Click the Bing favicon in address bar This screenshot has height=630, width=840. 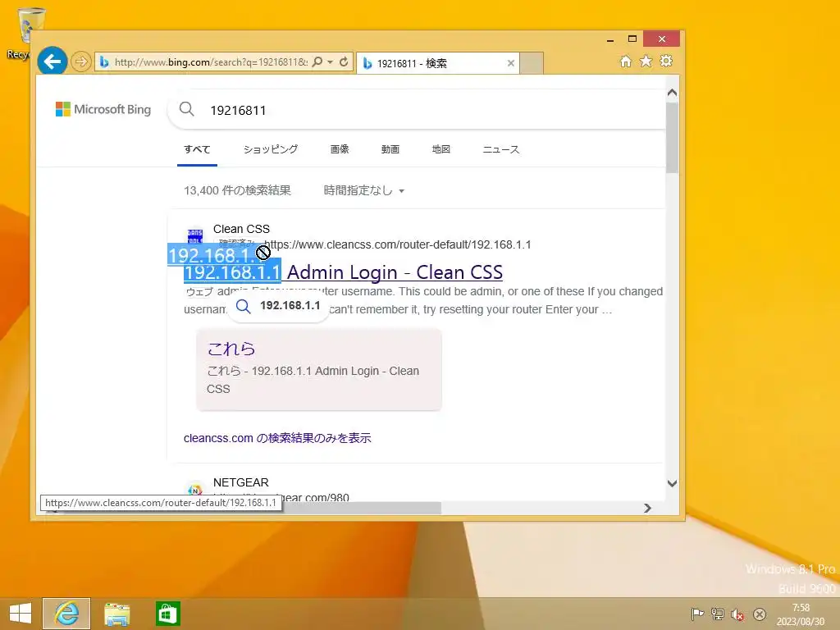[x=104, y=62]
